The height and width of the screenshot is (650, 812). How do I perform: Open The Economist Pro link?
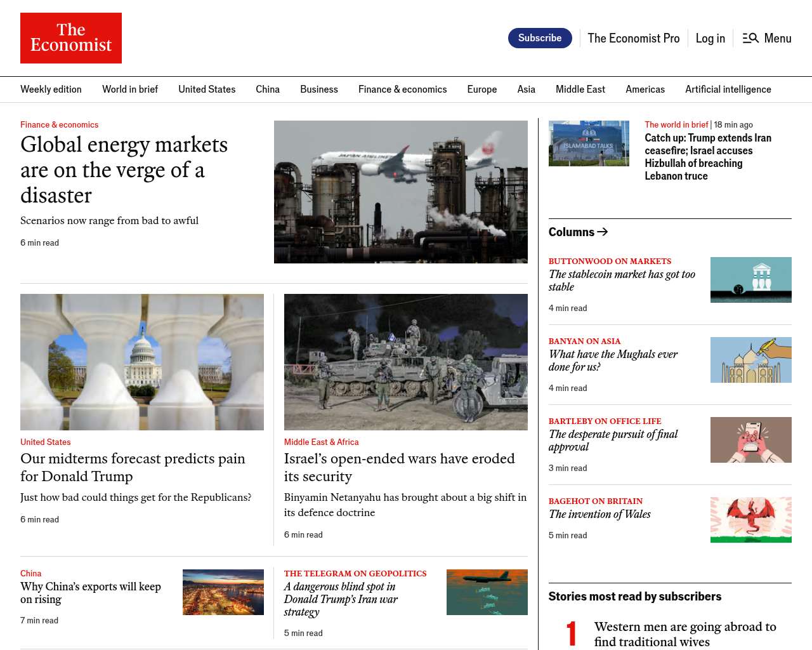tap(633, 38)
